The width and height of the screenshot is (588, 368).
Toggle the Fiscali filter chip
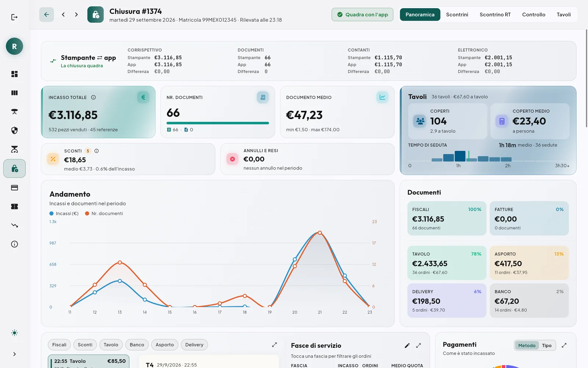(x=59, y=345)
